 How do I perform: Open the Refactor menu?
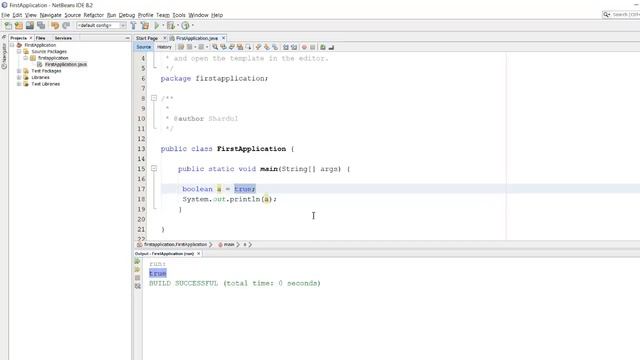(x=93, y=15)
